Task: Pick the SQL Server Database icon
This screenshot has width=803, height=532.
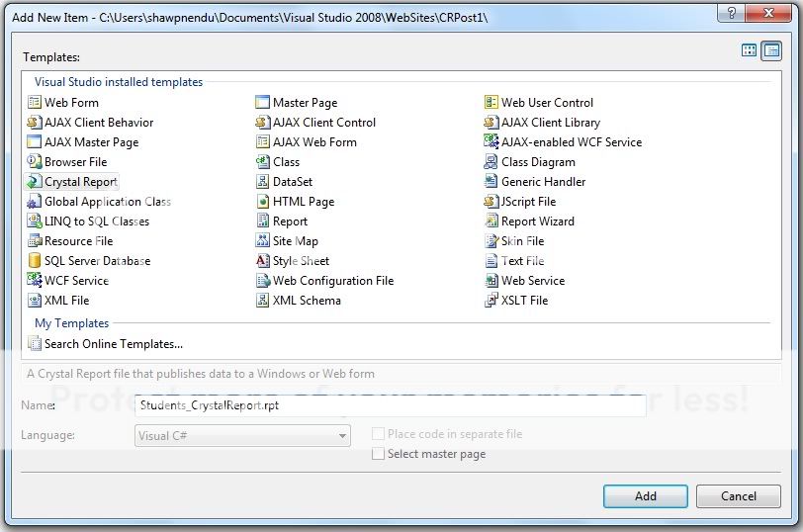Action: (35, 261)
